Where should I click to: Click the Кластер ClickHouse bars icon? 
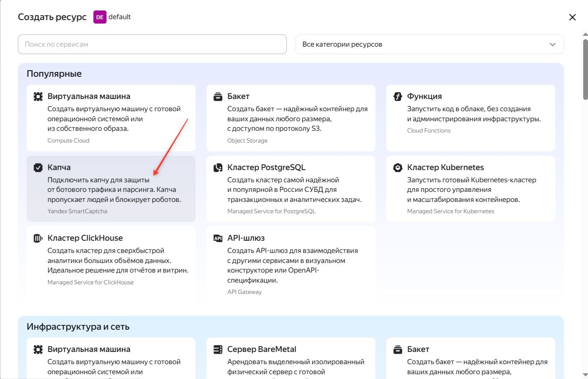pos(38,238)
